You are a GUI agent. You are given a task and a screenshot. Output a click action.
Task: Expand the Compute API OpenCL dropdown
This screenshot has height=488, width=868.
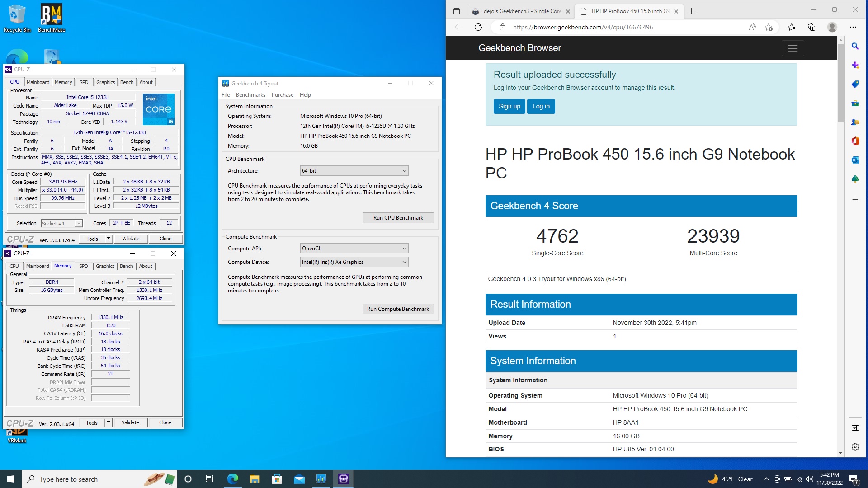354,249
